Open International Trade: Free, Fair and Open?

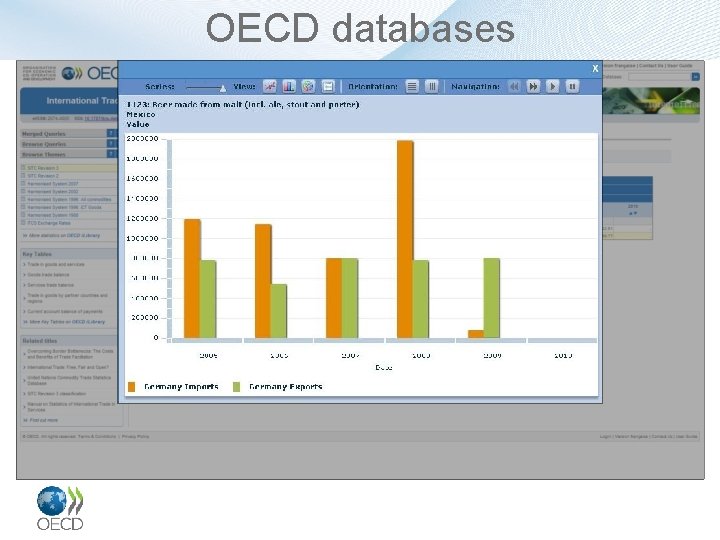tap(68, 367)
